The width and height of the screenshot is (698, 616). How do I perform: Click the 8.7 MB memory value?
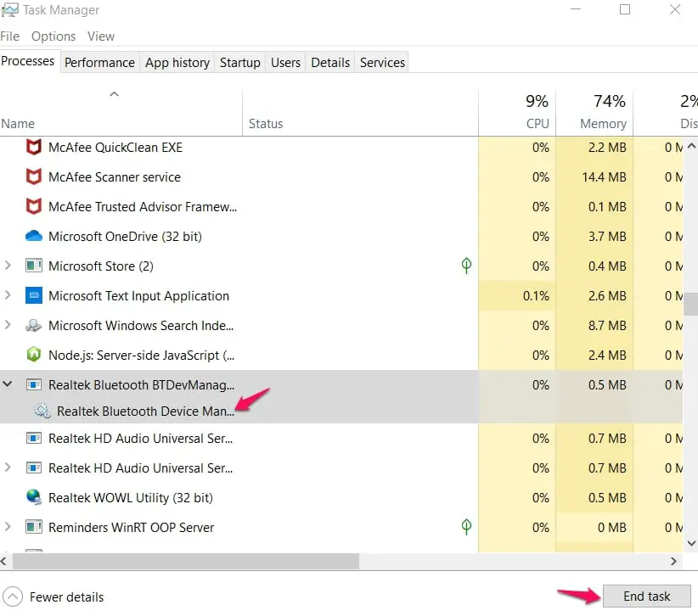[x=607, y=326]
